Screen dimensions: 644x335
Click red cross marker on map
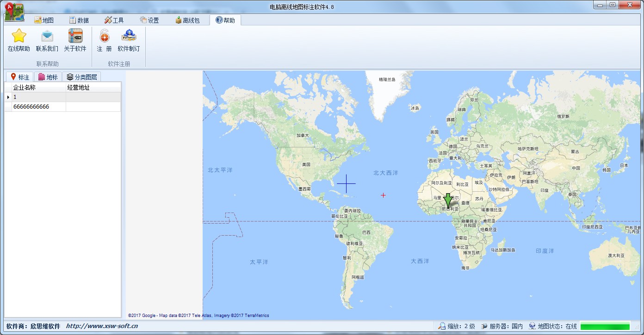point(383,195)
